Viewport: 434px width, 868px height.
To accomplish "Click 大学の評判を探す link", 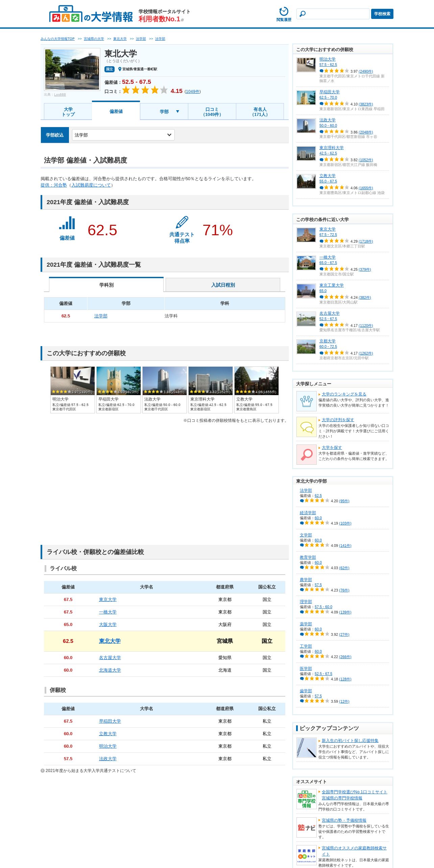I will pos(338,420).
